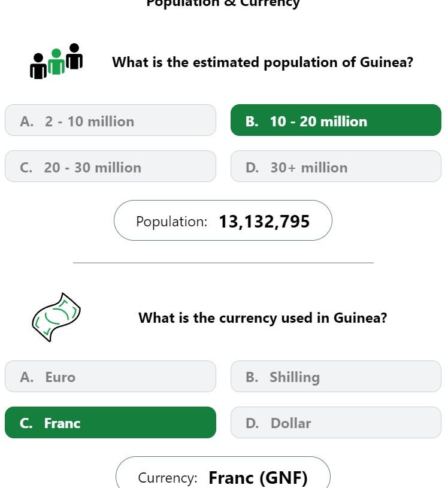Select answer B. 10 - 20 million
448x488 pixels.
tap(336, 120)
